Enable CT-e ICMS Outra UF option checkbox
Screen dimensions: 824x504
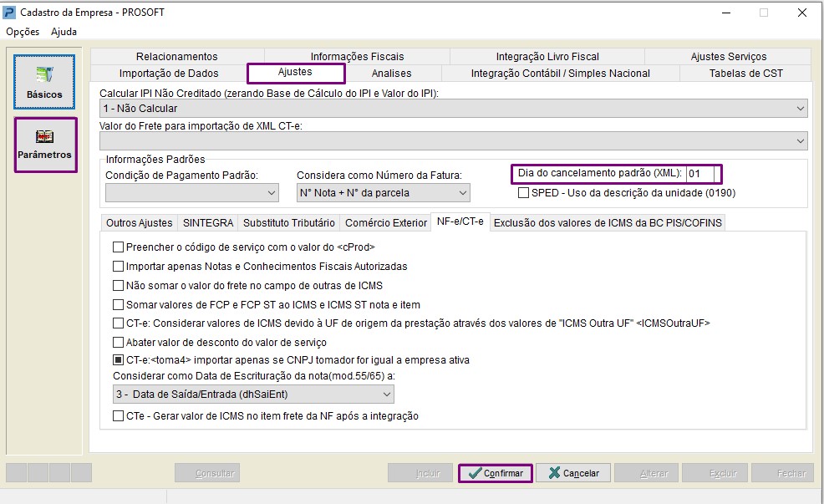(x=118, y=323)
